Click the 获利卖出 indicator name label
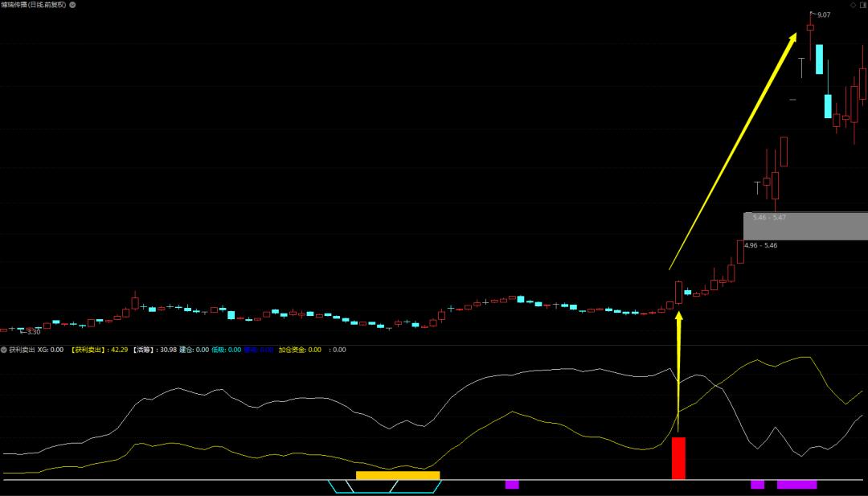Screen dimensions: 868x496 click(23, 350)
